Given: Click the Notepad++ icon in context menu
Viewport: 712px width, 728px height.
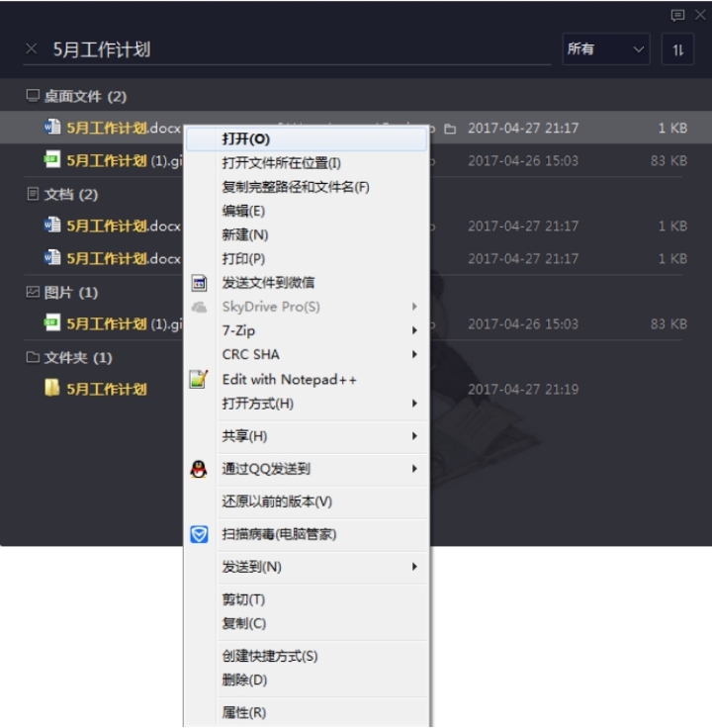Looking at the screenshot, I should tap(199, 379).
